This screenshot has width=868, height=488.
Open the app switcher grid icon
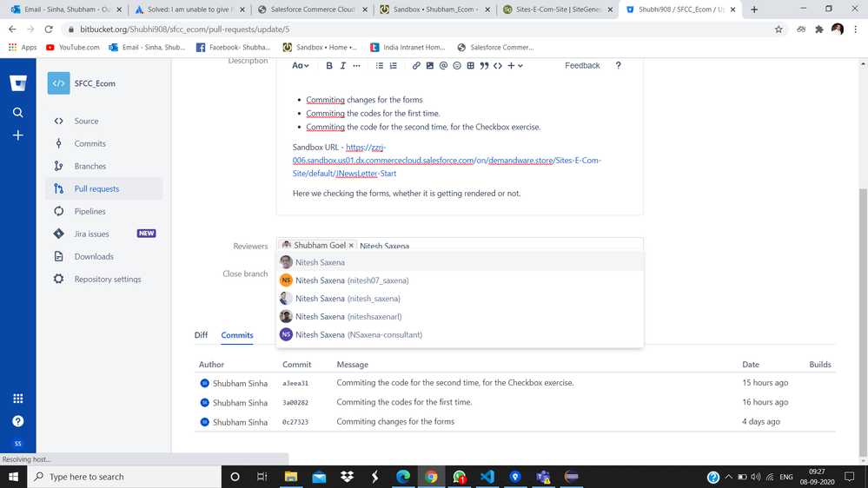[17, 399]
